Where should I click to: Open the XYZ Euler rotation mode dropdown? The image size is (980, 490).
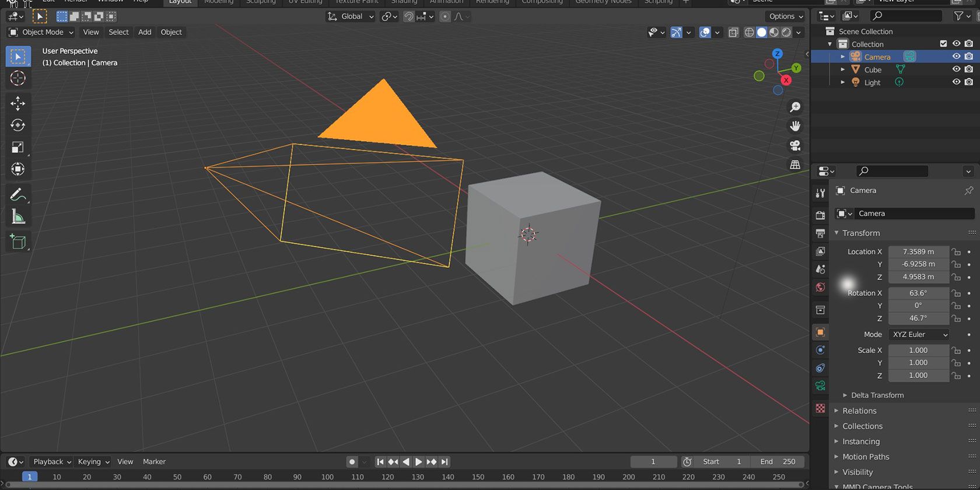click(919, 334)
